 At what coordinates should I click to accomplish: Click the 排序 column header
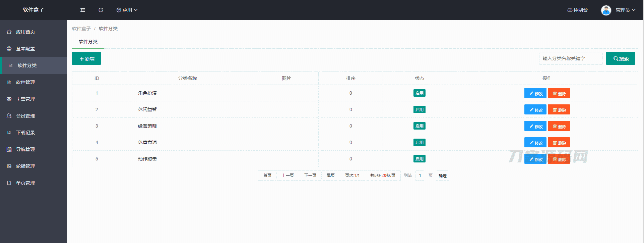(351, 78)
